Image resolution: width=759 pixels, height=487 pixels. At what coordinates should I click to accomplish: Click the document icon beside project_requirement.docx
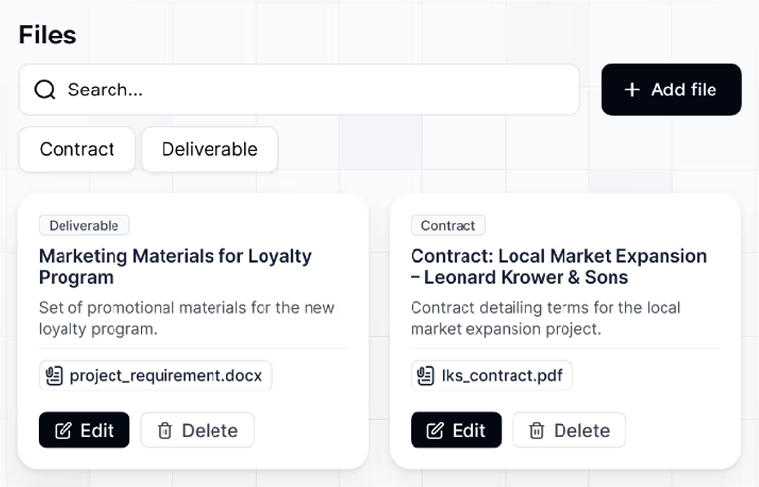tap(54, 376)
